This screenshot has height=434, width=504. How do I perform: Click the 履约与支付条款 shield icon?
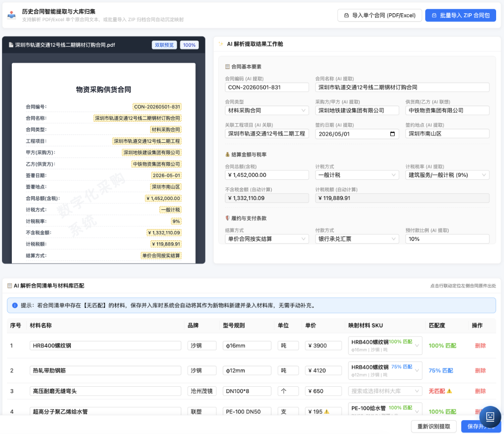tap(227, 218)
